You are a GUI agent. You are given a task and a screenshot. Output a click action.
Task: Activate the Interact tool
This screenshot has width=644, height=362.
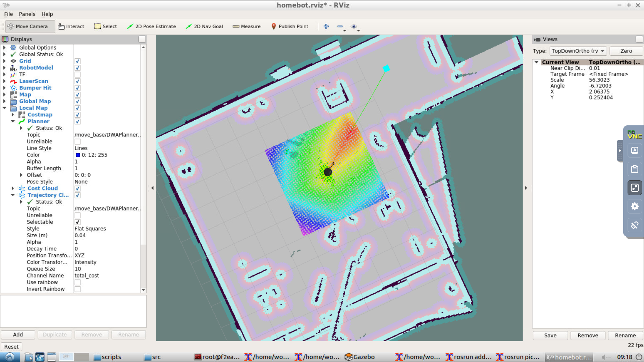pyautogui.click(x=71, y=26)
